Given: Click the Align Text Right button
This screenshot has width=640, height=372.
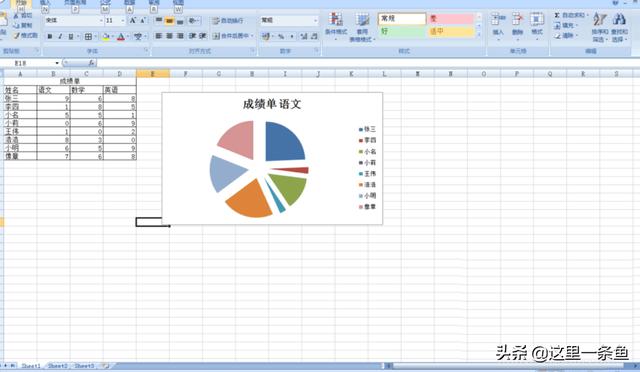Looking at the screenshot, I should (180, 36).
